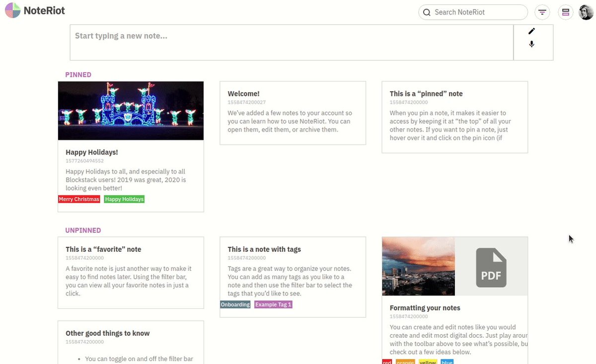
Task: Select the Onboarding tag
Action: point(235,304)
